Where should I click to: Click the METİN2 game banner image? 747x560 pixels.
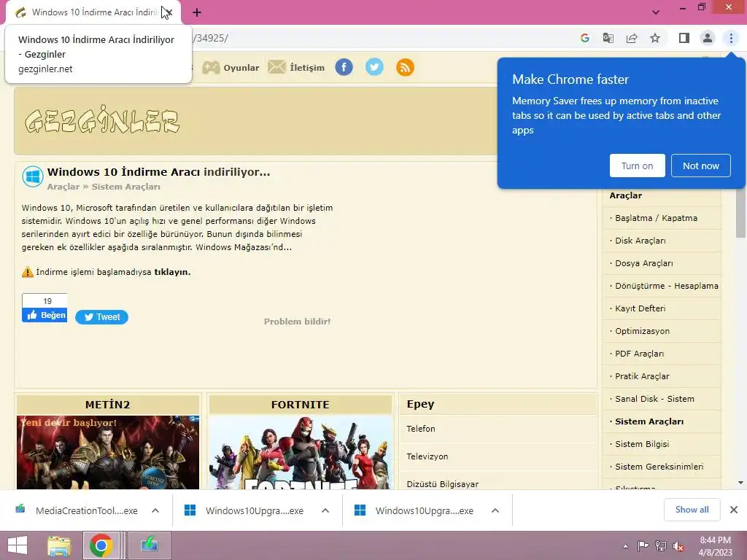tap(108, 452)
